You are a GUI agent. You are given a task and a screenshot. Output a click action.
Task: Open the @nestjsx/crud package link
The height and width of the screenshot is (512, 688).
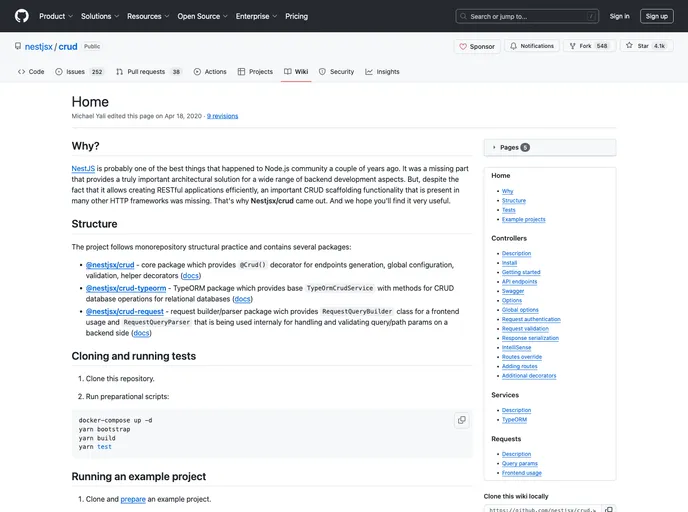110,265
